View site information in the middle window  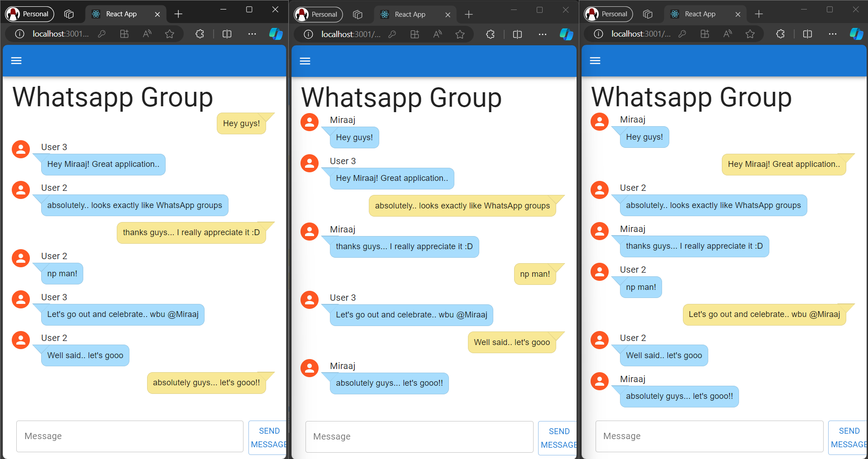coord(308,34)
